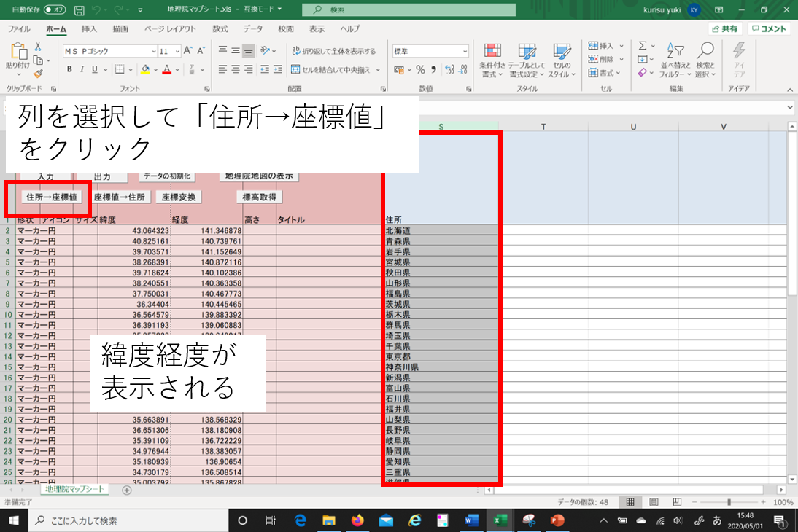Image resolution: width=798 pixels, height=532 pixels.
Task: Toggle italic formatting
Action: click(82, 69)
